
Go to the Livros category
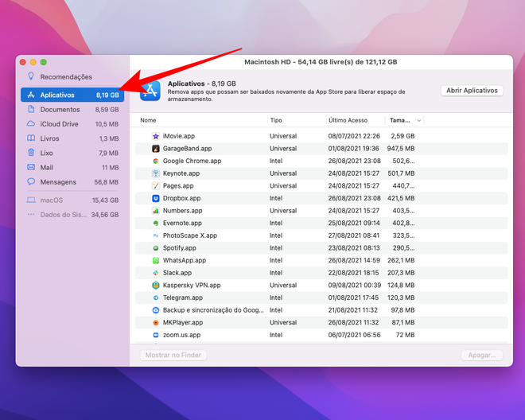(x=72, y=138)
